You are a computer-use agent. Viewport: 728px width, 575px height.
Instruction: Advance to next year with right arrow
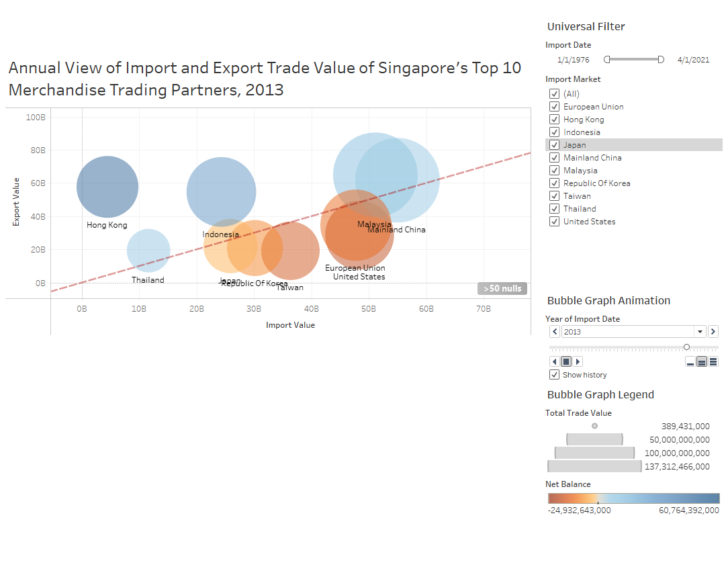point(713,332)
